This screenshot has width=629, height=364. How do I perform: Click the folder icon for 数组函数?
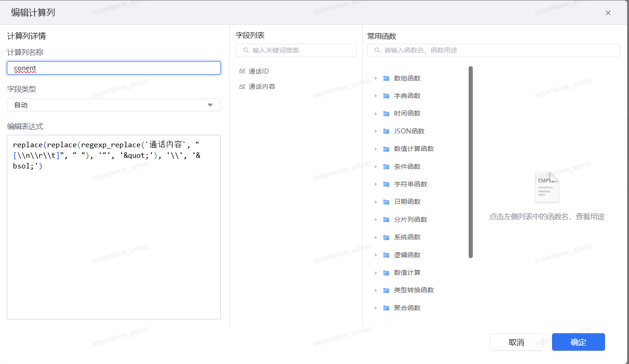[x=386, y=78]
